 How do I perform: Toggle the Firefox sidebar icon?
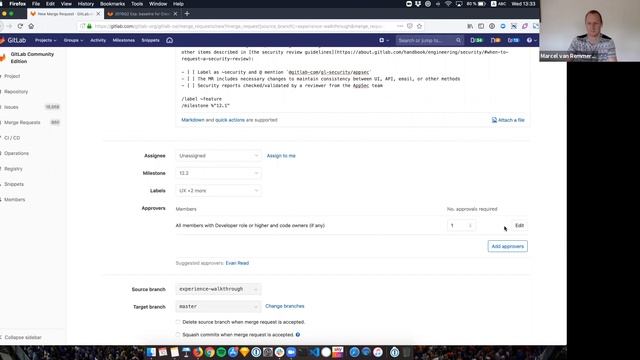point(481,26)
